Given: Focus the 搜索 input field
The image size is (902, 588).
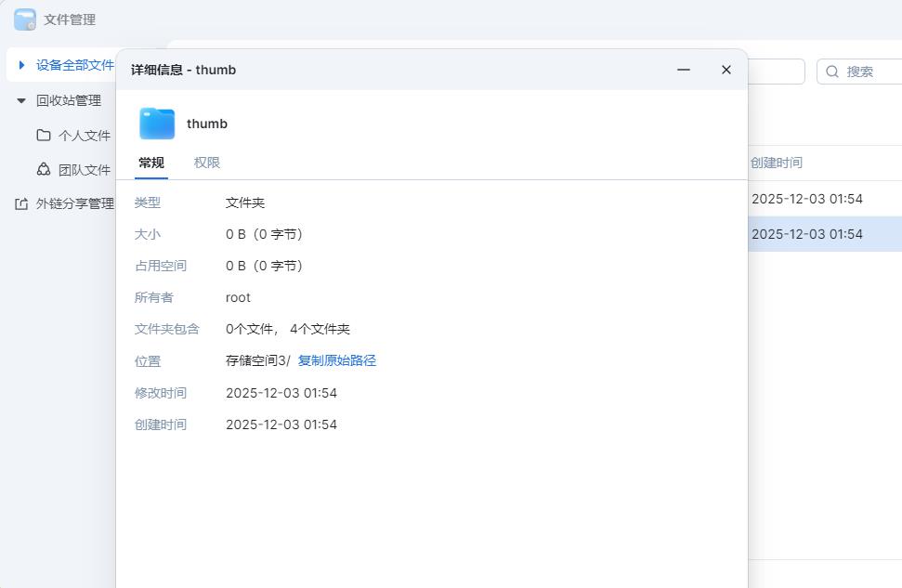Looking at the screenshot, I should coord(870,72).
